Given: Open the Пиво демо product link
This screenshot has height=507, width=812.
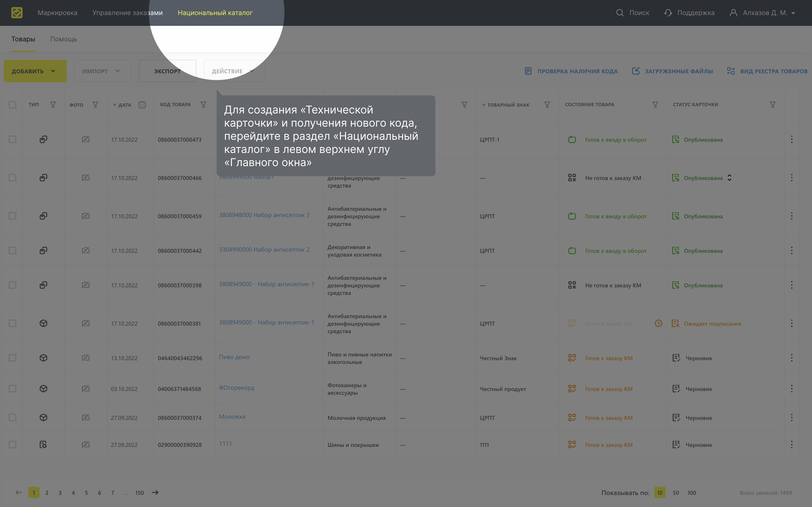Looking at the screenshot, I should (234, 357).
